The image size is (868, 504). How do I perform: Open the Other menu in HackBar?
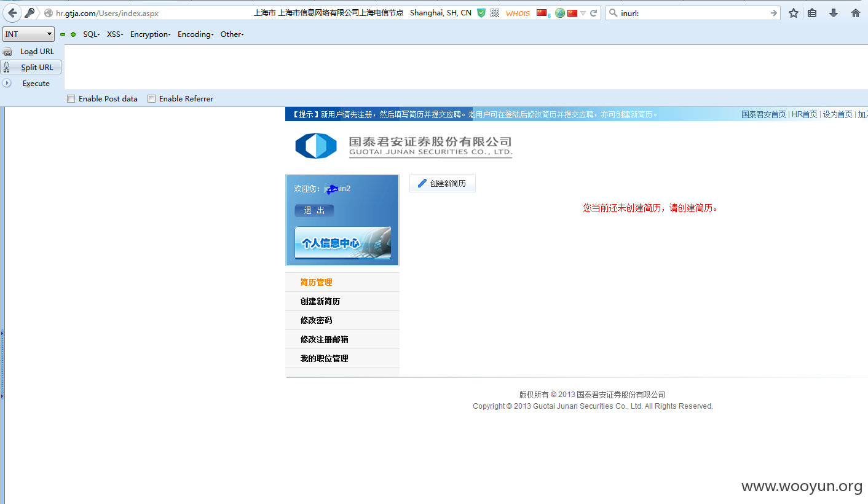(x=232, y=34)
